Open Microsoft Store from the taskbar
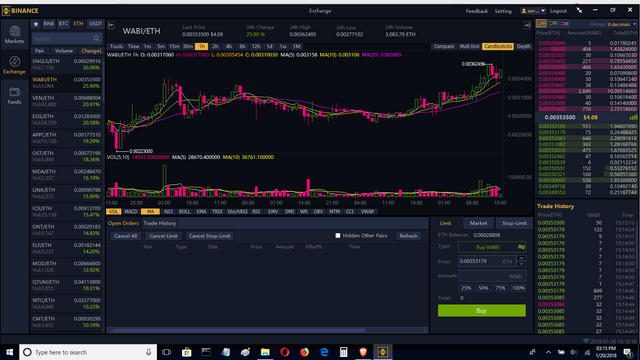The height and width of the screenshot is (360, 640). 187,352
